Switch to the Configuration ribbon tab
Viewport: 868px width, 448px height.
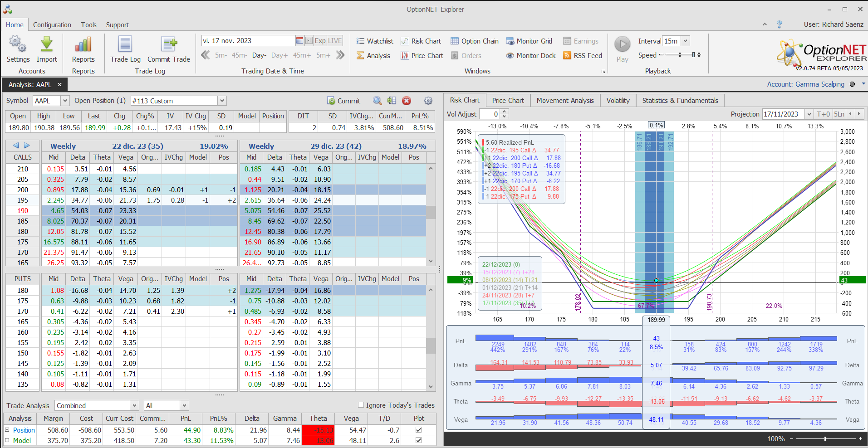click(x=52, y=25)
